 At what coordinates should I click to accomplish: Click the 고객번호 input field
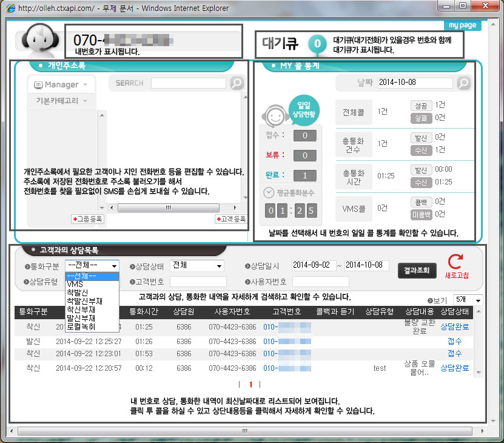point(198,282)
